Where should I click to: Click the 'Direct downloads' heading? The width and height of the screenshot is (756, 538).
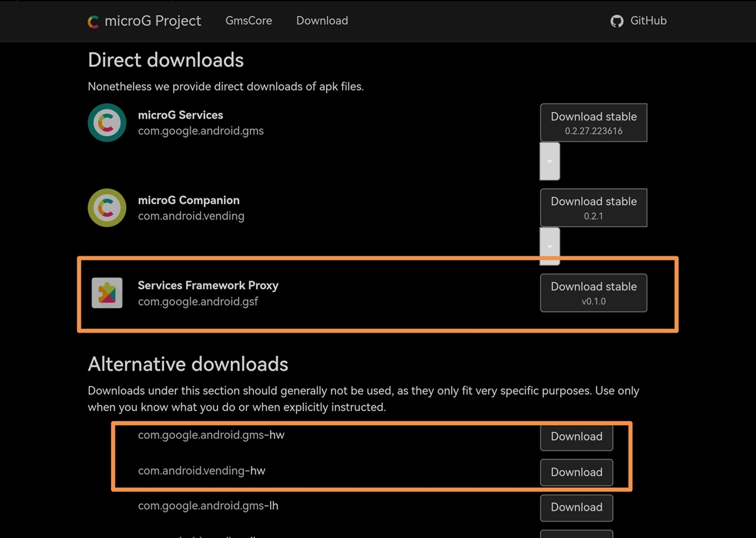(166, 60)
